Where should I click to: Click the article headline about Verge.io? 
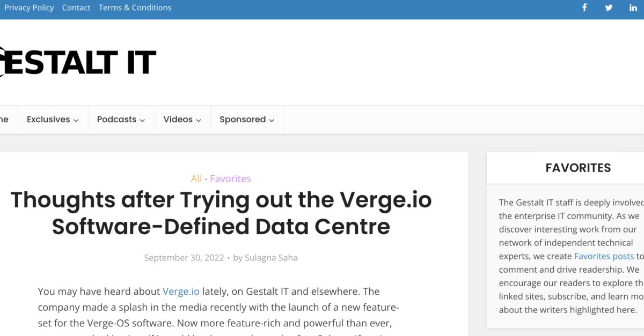(x=221, y=212)
